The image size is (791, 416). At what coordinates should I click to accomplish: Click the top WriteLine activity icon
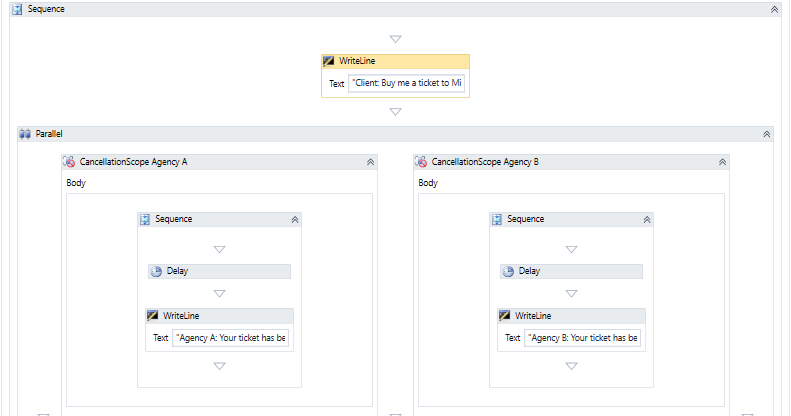329,61
